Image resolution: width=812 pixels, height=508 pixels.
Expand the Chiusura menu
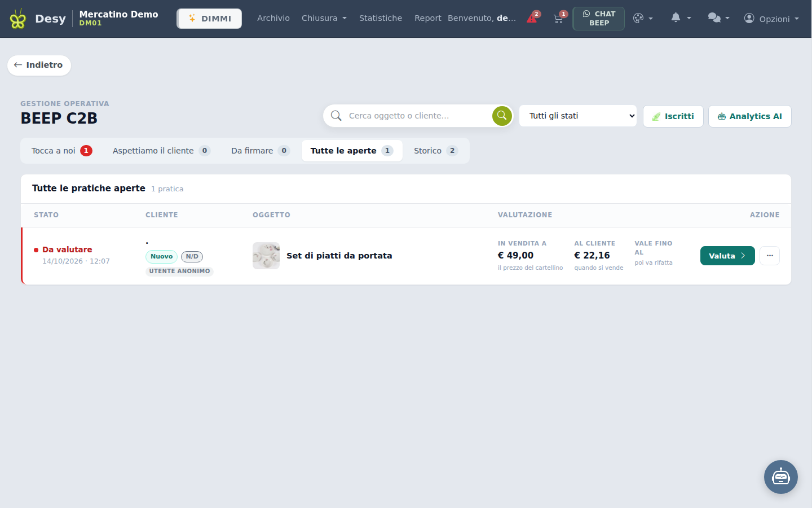(324, 18)
